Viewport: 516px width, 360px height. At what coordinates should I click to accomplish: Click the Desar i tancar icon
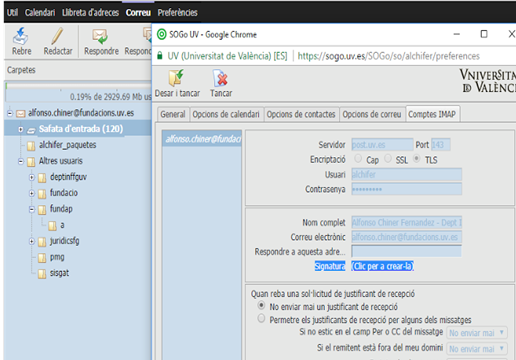click(176, 78)
